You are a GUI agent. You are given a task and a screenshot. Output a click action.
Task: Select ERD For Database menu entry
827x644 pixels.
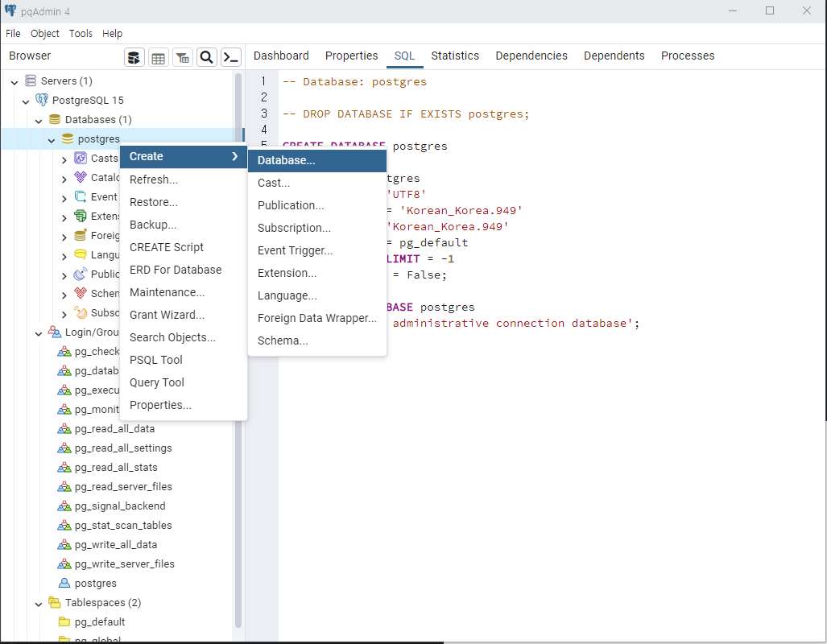coord(184,270)
